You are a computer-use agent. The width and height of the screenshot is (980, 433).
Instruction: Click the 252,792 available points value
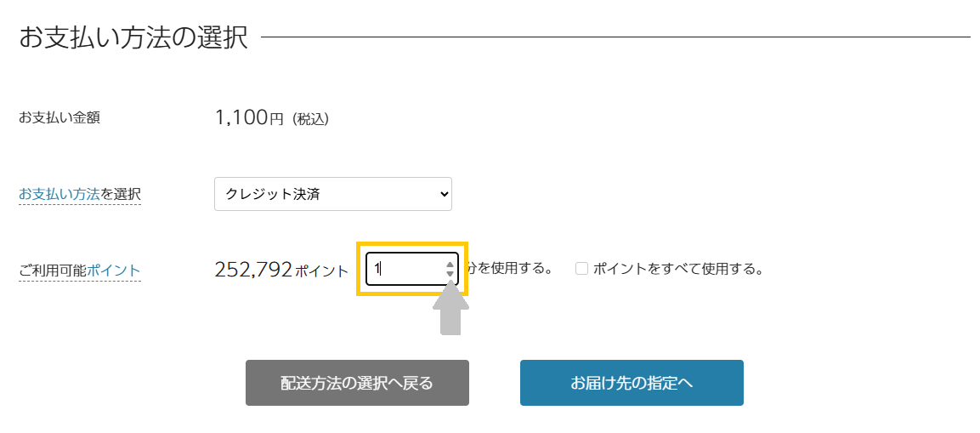[254, 270]
